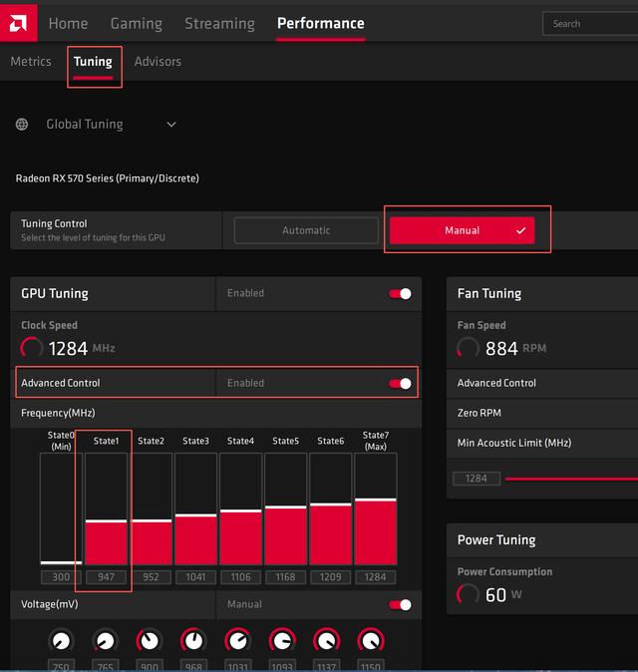
Task: Toggle the GPU Advanced Control switch
Action: point(400,383)
